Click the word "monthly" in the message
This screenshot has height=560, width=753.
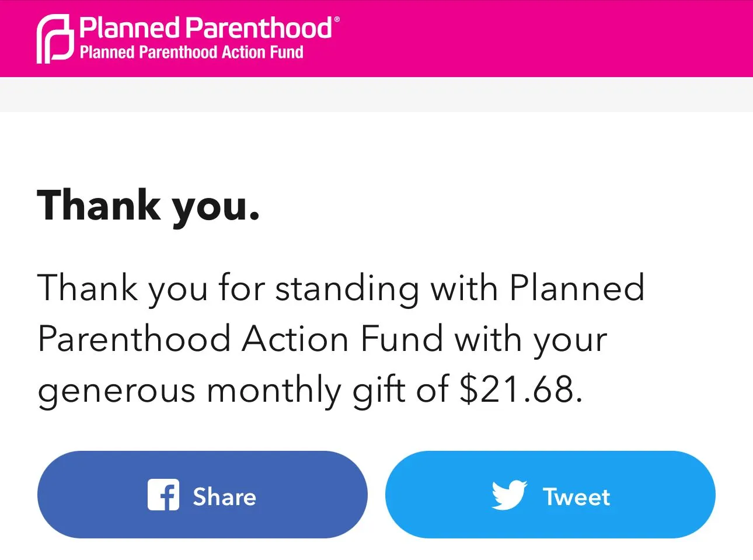(x=274, y=389)
